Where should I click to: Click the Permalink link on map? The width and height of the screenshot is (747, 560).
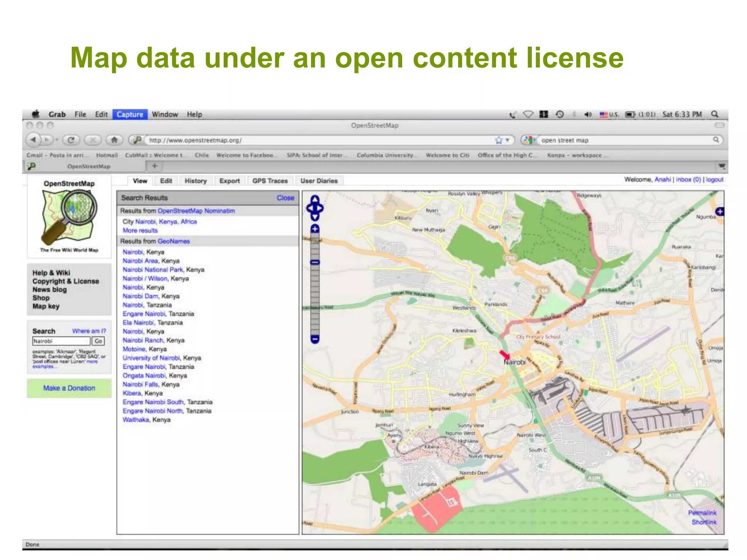click(x=702, y=513)
